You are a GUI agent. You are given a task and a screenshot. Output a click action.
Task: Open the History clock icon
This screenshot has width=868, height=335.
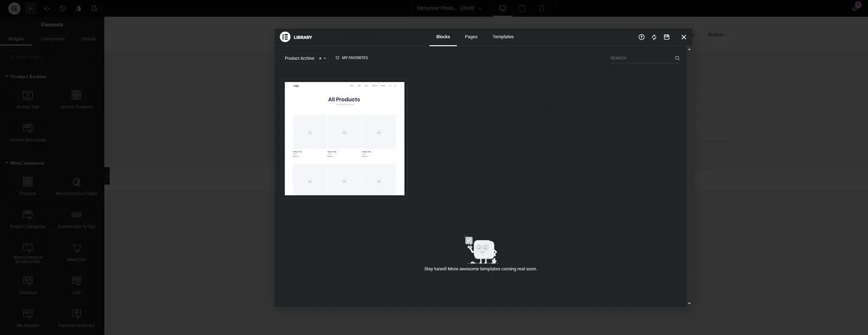[62, 8]
